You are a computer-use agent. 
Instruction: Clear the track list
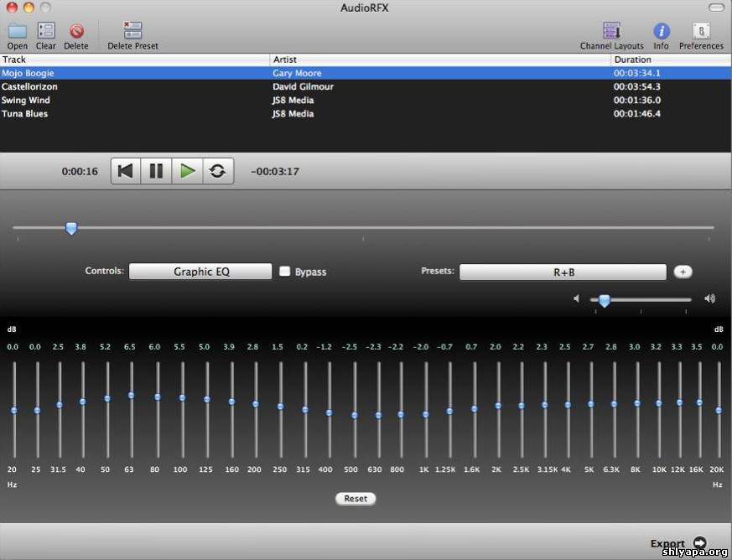[x=46, y=31]
